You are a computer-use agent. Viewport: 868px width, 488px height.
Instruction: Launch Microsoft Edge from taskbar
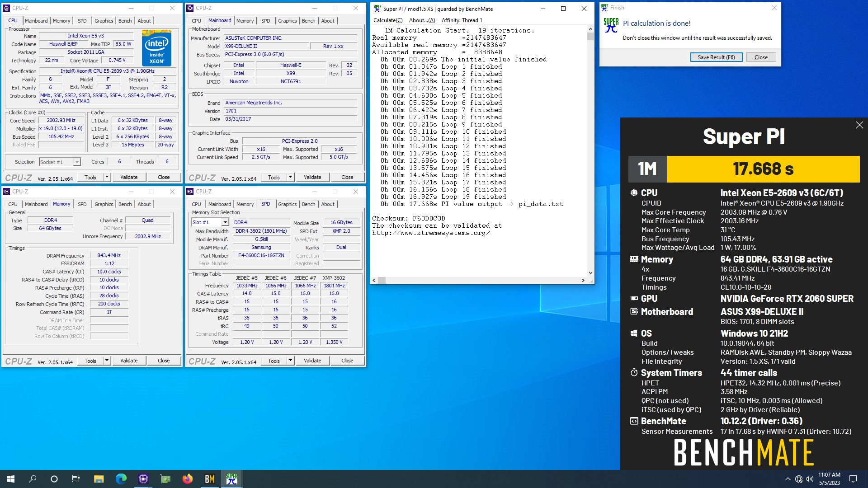(121, 479)
